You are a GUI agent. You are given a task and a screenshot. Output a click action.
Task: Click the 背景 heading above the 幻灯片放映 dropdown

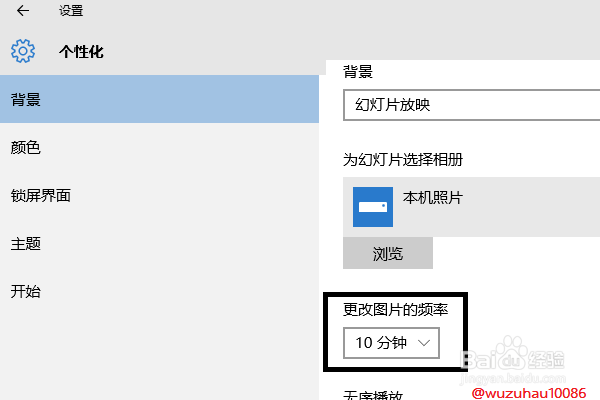tap(358, 71)
